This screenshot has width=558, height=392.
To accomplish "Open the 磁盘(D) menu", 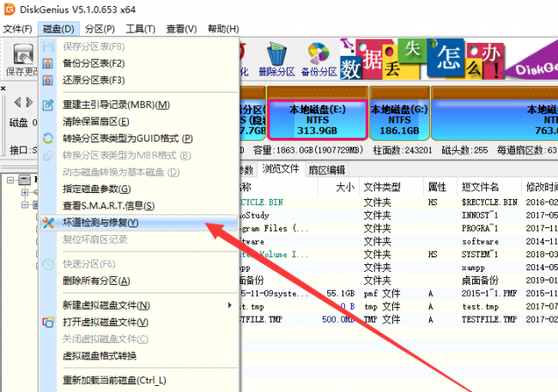I will tap(58, 29).
